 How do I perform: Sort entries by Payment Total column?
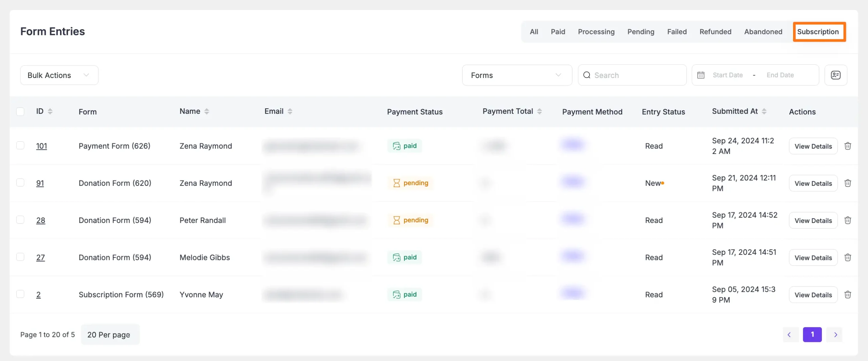[540, 111]
